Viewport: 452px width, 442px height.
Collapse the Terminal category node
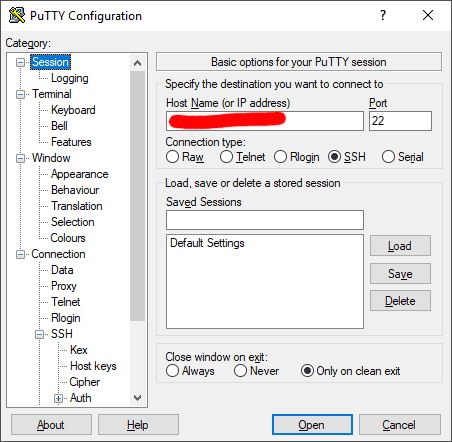pos(21,94)
